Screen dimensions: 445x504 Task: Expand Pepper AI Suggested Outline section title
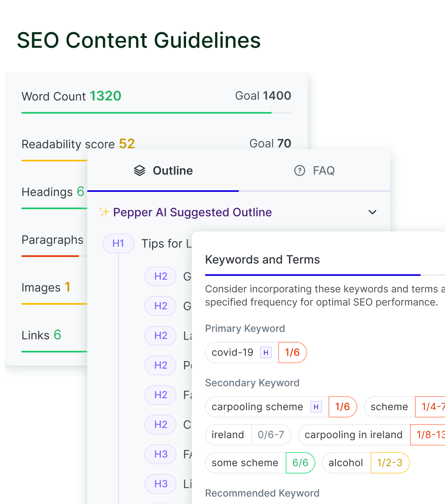(x=192, y=212)
